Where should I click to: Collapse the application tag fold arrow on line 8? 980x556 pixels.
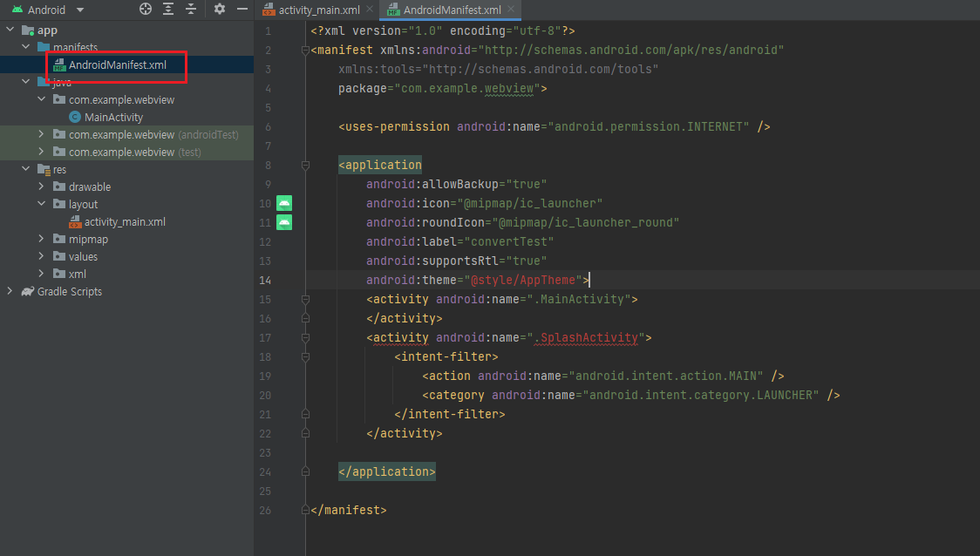coord(304,164)
